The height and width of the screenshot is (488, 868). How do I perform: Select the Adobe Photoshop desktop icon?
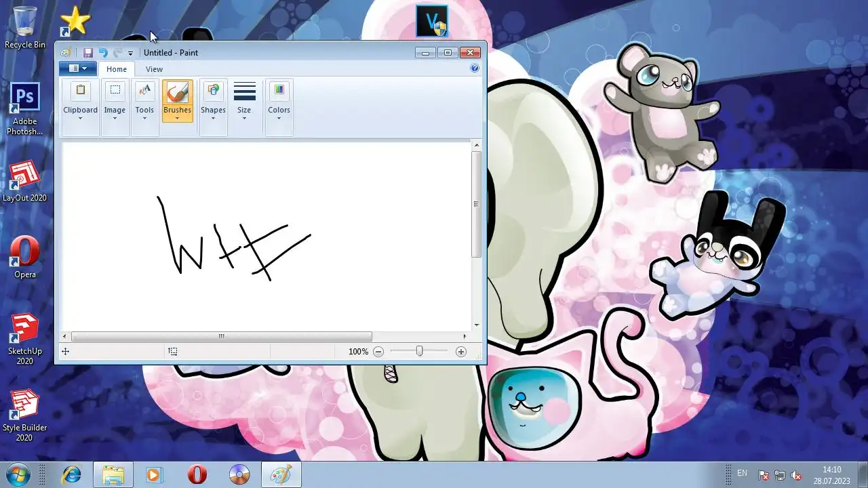tap(25, 108)
